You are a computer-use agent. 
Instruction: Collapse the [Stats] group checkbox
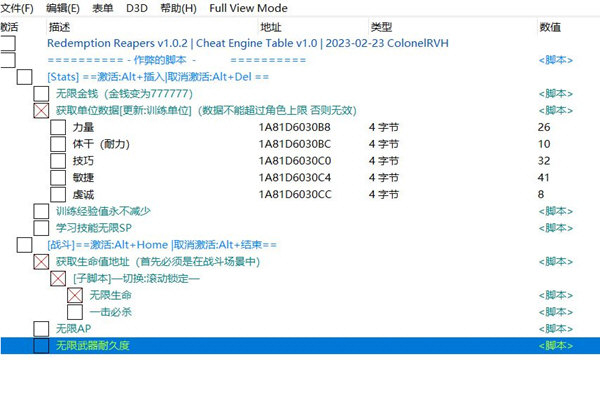click(x=24, y=77)
